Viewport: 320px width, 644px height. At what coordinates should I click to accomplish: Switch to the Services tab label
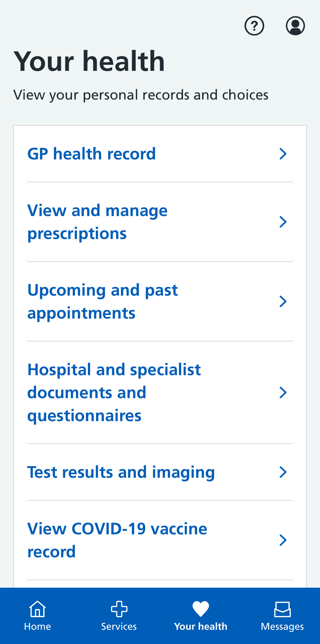[x=119, y=626]
